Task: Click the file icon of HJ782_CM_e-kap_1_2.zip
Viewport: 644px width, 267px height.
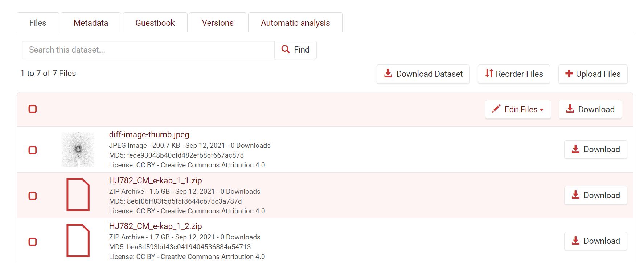Action: tap(78, 241)
